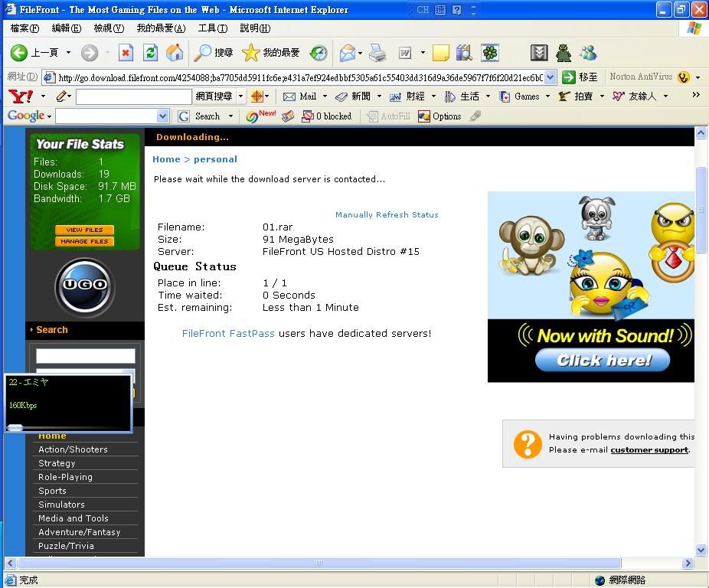The height and width of the screenshot is (588, 709).
Task: Click the Print icon
Action: pyautogui.click(x=377, y=53)
